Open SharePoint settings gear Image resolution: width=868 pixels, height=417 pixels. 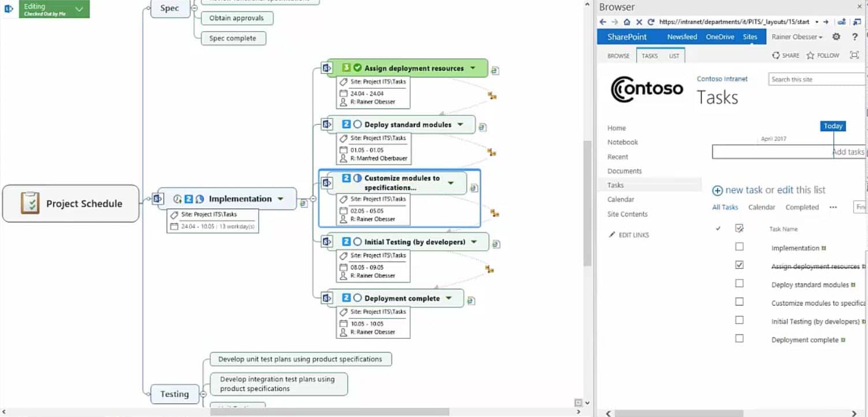point(836,36)
